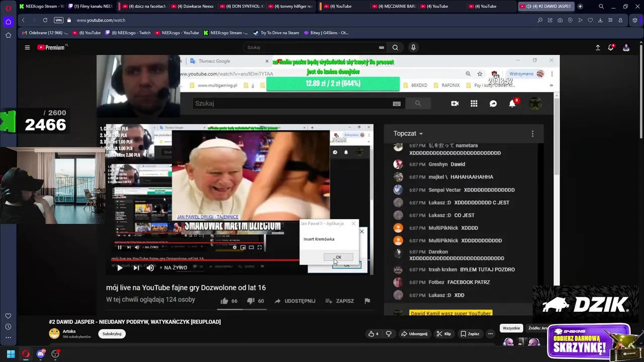View site security lock info
644x362 pixels.
click(69, 20)
